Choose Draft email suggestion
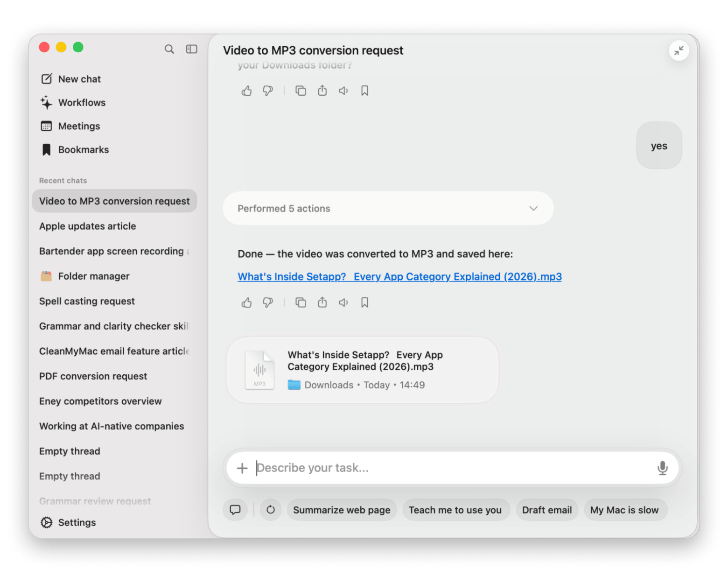Image resolution: width=728 pixels, height=576 pixels. coord(547,510)
